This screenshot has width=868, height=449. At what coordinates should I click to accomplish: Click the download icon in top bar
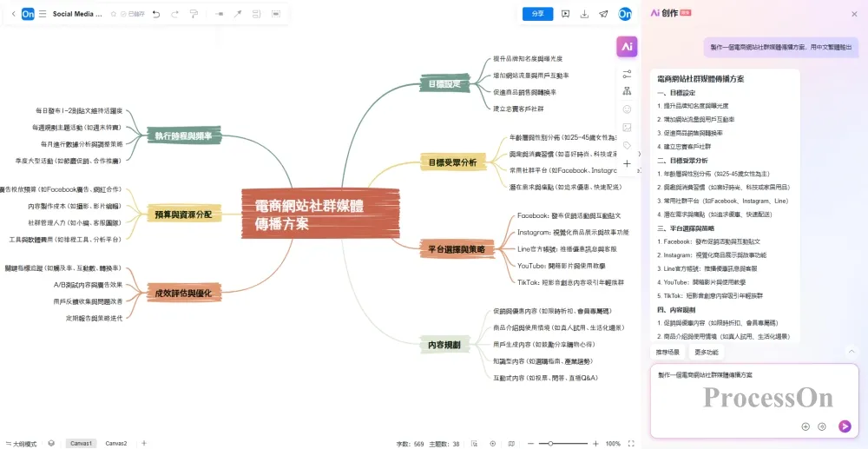[x=584, y=14]
